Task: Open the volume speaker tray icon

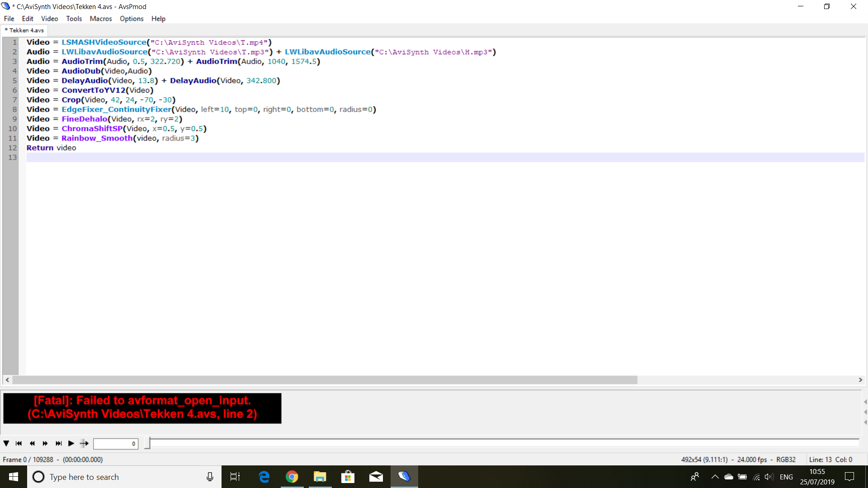Action: pyautogui.click(x=769, y=477)
